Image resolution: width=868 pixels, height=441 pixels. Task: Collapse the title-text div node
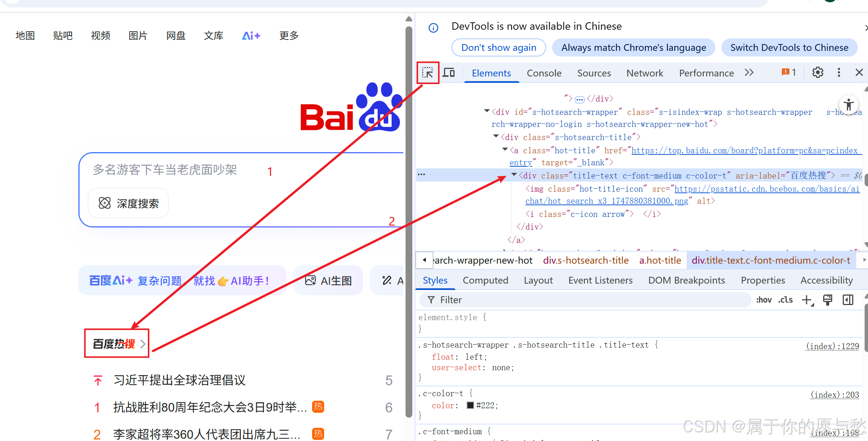click(514, 175)
